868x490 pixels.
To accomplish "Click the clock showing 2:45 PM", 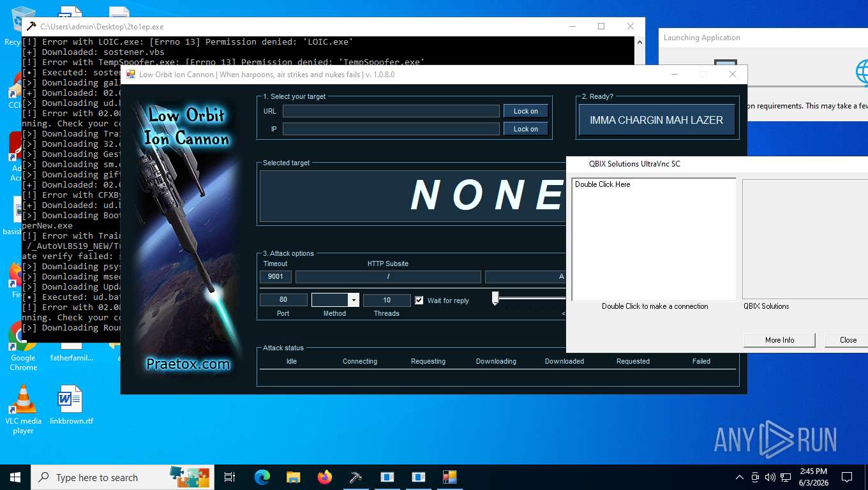I will [812, 477].
